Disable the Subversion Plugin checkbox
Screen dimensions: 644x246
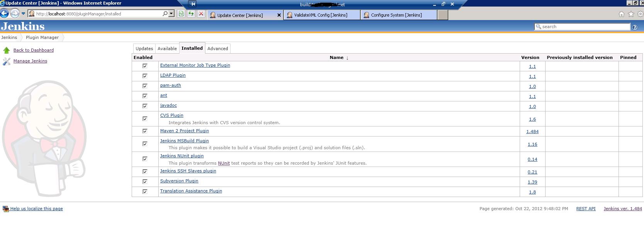(x=145, y=182)
